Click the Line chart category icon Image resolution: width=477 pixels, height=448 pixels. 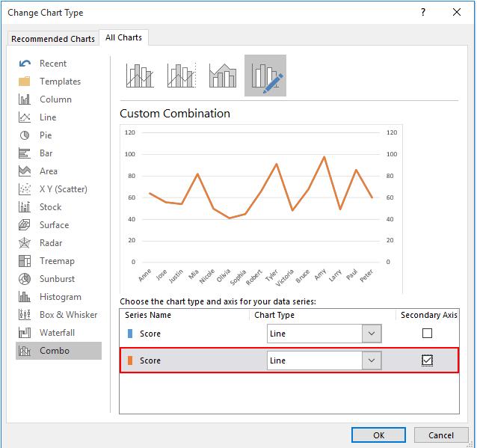point(25,117)
